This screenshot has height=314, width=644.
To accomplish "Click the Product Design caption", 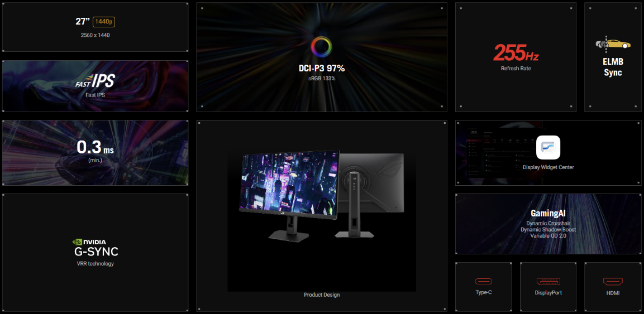I will pos(321,294).
